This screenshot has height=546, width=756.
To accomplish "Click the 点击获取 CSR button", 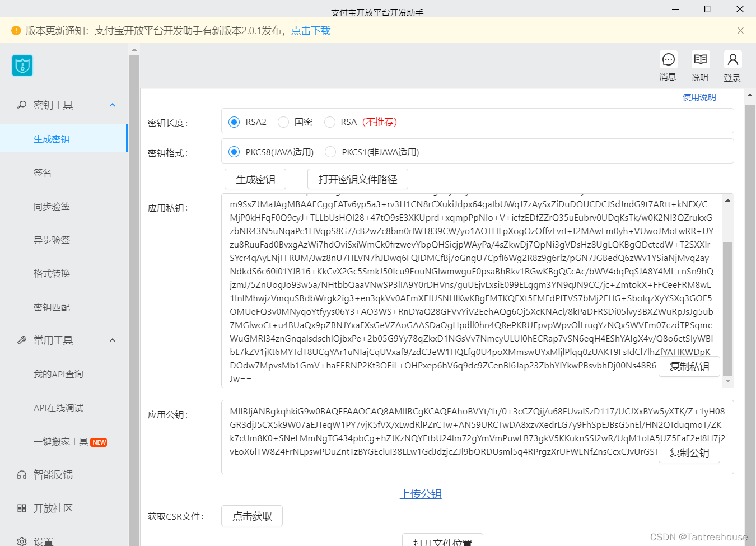I will (252, 516).
